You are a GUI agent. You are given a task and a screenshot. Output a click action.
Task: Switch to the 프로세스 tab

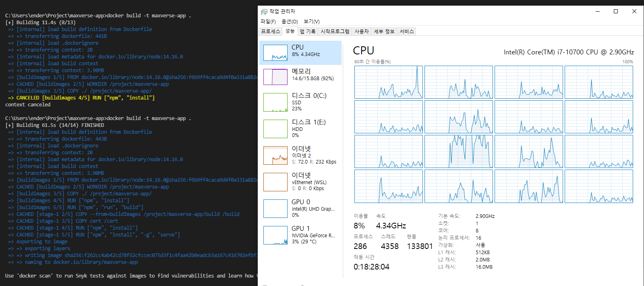271,31
